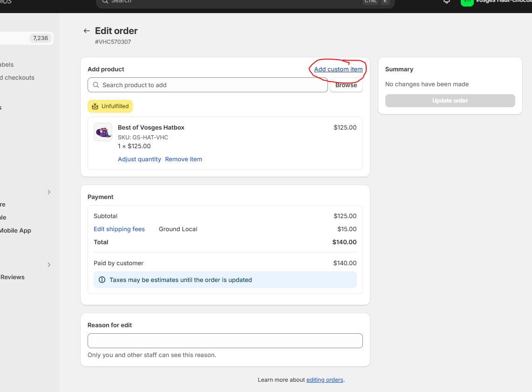This screenshot has height=392, width=532.
Task: Open the Mobile App sidebar entry
Action: click(15, 230)
